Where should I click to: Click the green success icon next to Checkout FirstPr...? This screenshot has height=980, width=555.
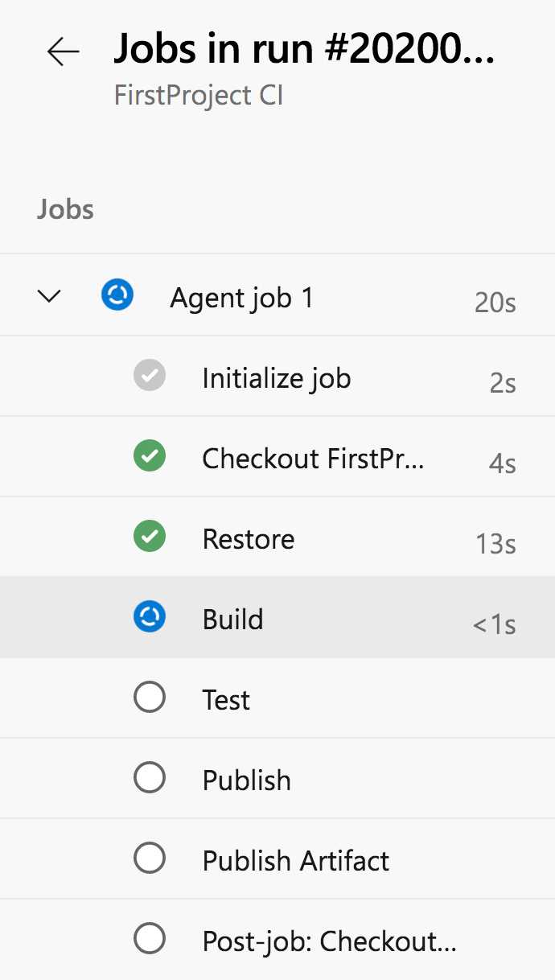(149, 455)
